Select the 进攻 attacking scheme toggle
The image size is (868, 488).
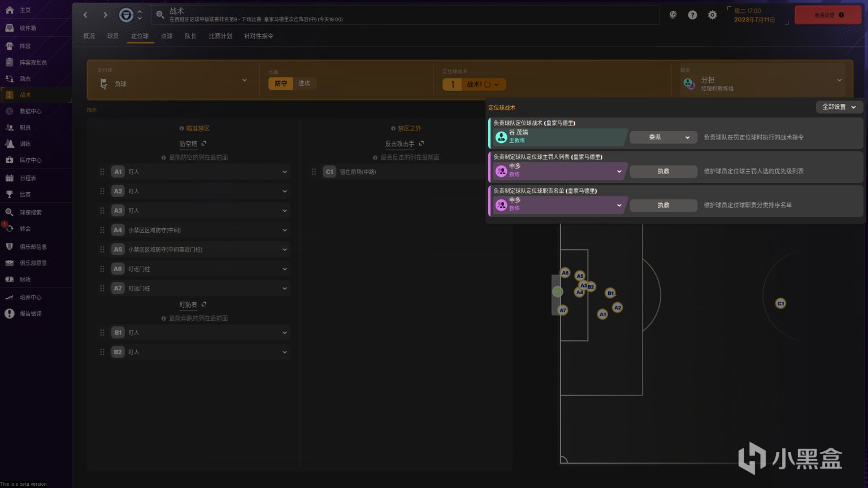305,83
